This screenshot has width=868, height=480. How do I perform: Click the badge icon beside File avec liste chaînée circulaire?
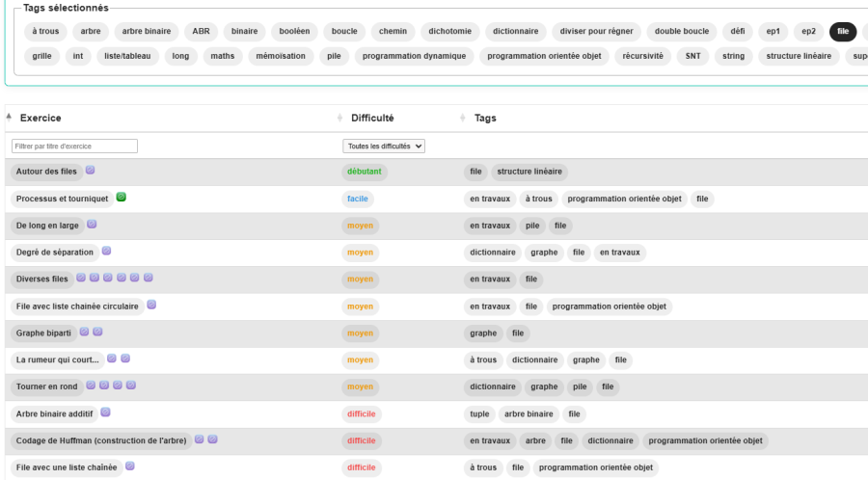point(151,305)
